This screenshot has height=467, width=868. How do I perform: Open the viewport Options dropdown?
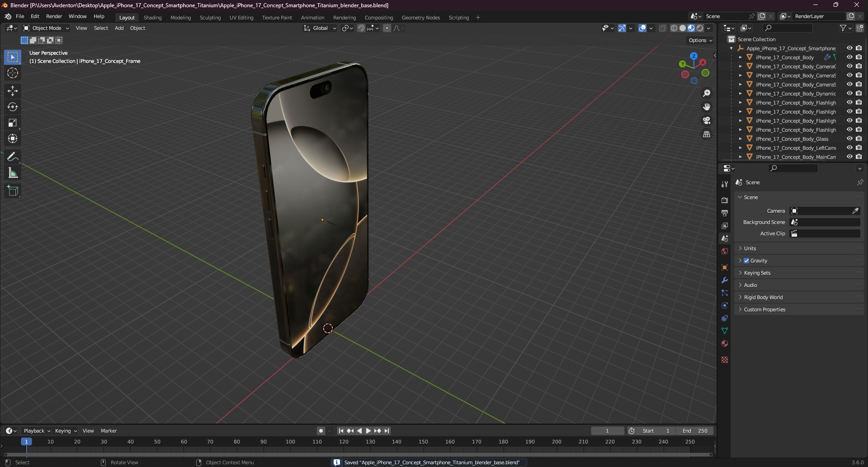[x=700, y=40]
